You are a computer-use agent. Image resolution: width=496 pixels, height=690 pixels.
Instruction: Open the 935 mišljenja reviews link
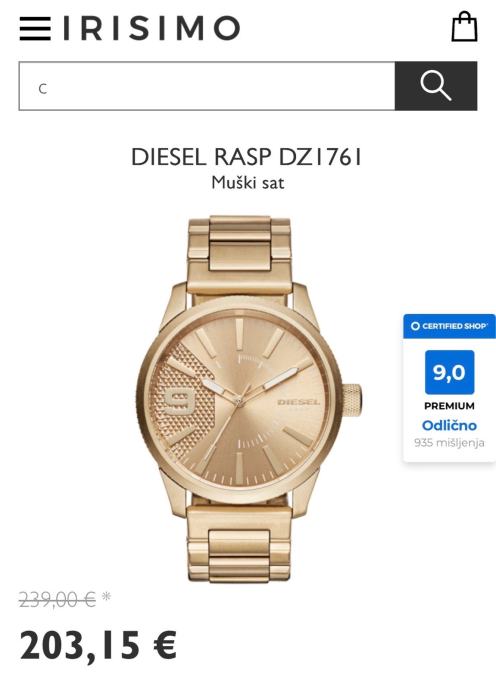click(449, 443)
